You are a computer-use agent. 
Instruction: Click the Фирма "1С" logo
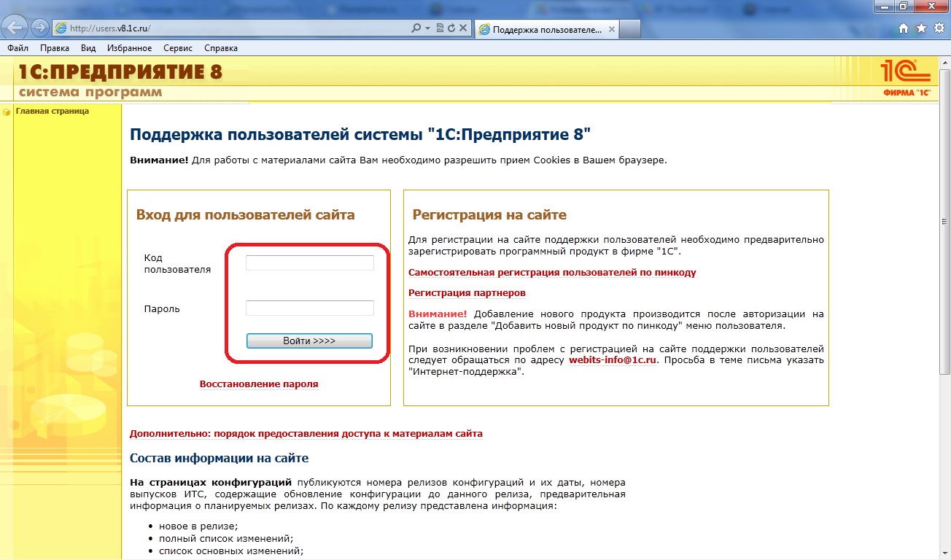907,79
